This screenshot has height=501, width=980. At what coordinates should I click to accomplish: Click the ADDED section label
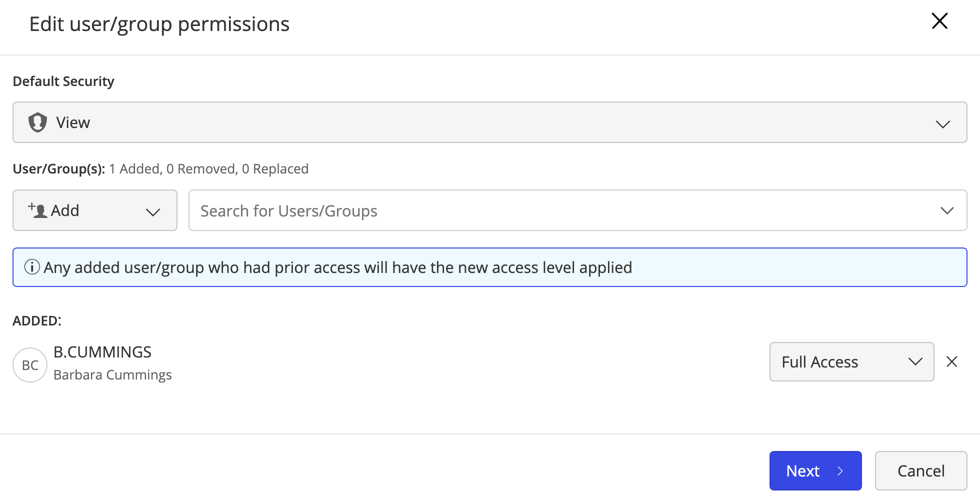36,320
